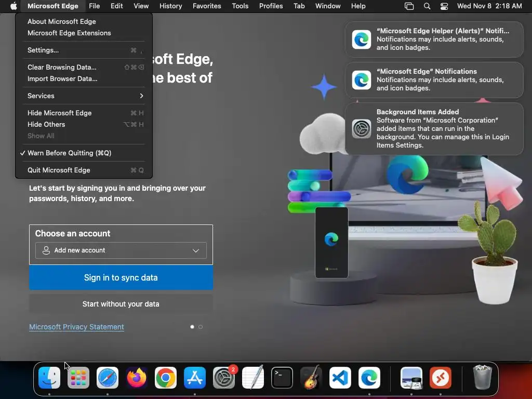Image resolution: width=532 pixels, height=399 pixels.
Task: Open the Background Items Added notification
Action: (x=434, y=129)
